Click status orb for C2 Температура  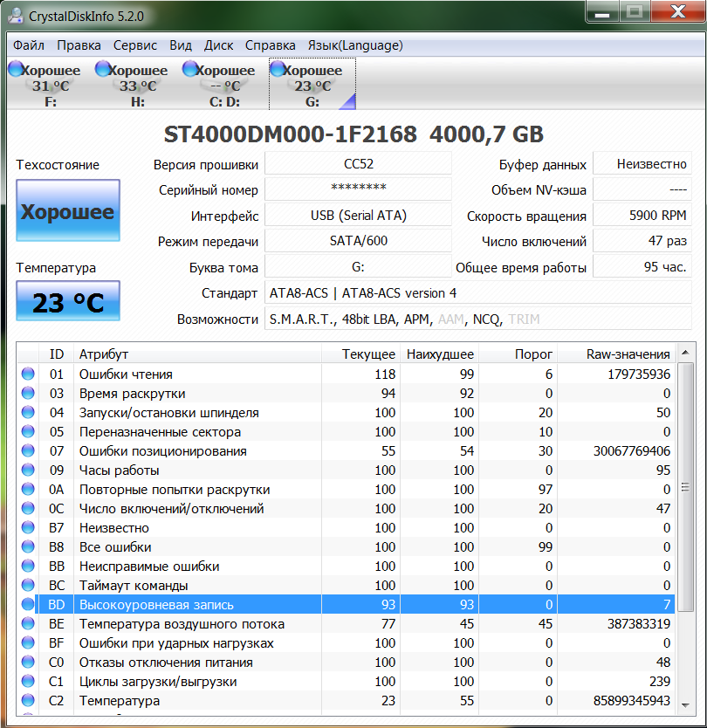[28, 701]
